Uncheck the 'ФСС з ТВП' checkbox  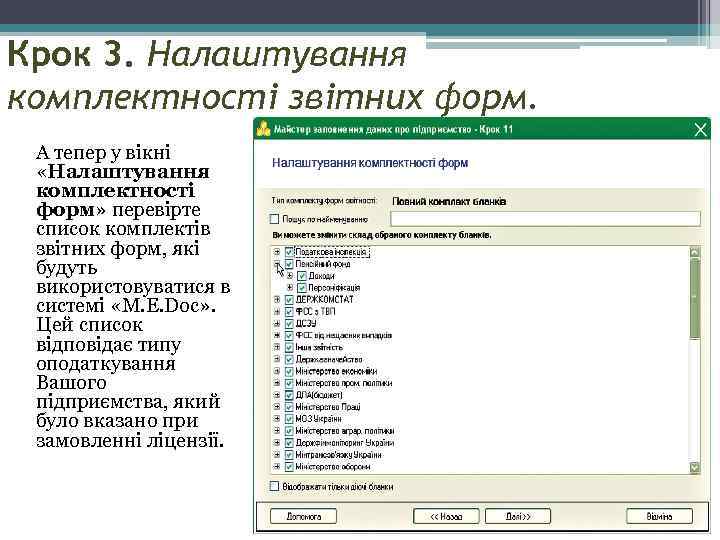click(x=289, y=312)
